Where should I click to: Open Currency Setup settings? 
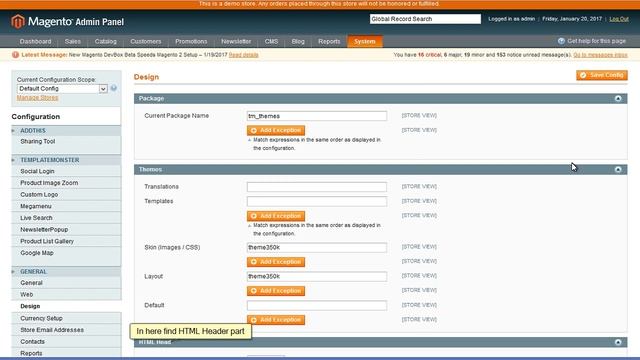41,318
